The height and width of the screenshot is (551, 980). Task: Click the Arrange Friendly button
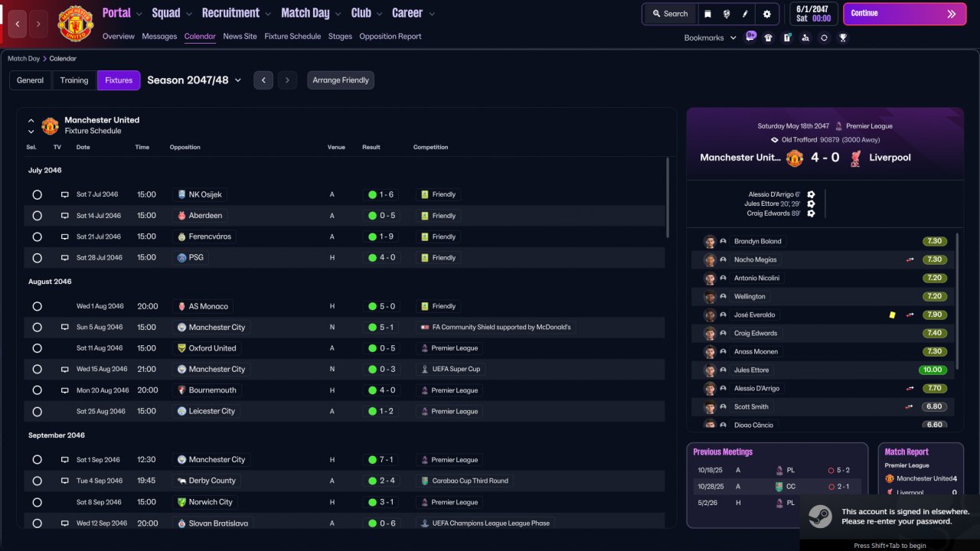[341, 80]
